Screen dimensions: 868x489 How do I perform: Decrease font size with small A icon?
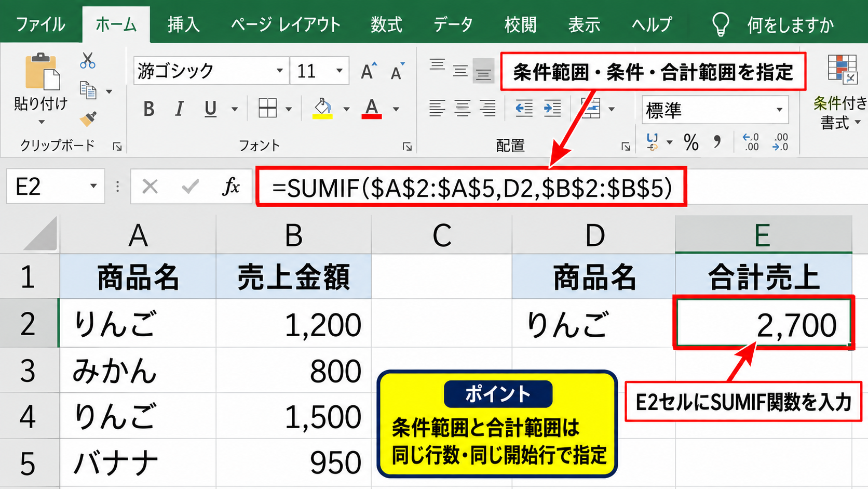pyautogui.click(x=398, y=71)
